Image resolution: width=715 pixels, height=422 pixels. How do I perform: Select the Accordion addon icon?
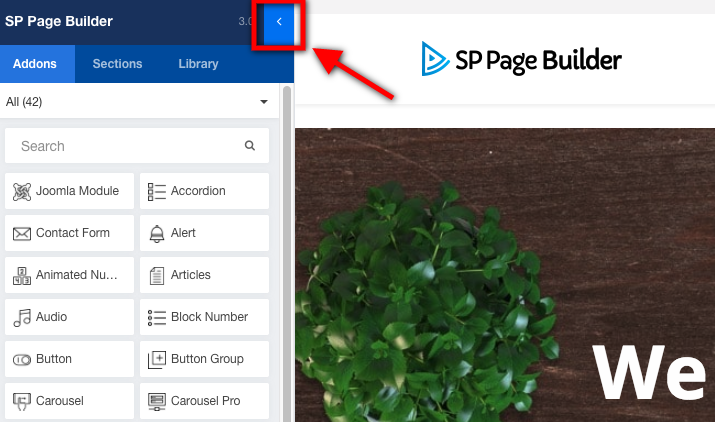[156, 192]
